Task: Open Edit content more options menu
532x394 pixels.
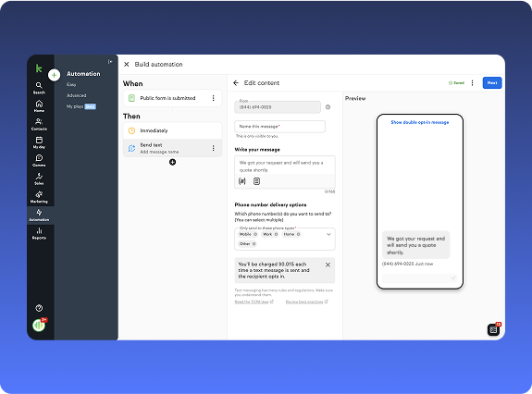Action: pos(472,82)
